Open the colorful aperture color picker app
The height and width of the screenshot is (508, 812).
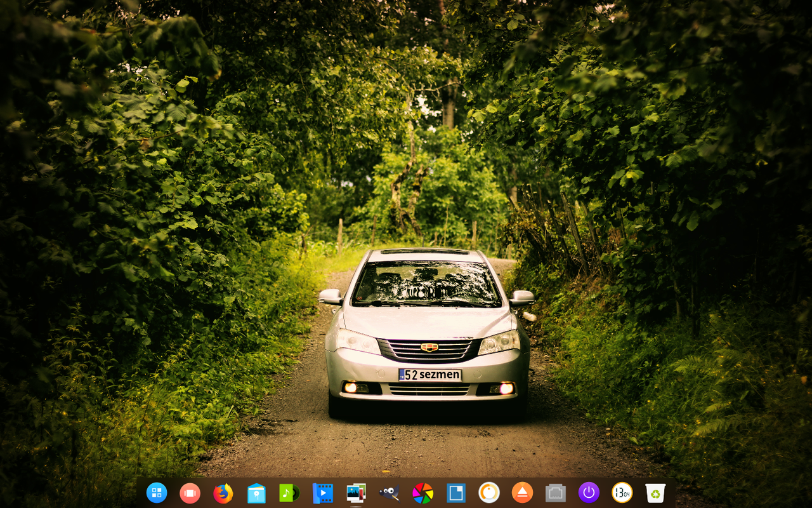[x=422, y=493]
